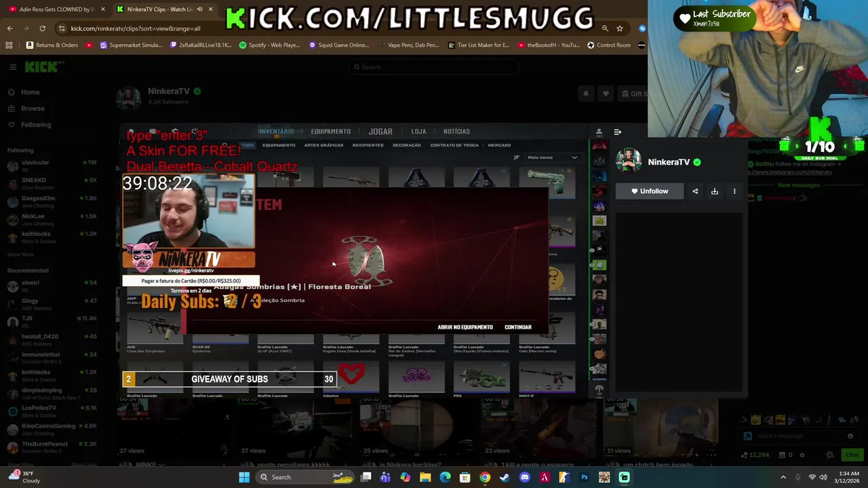Go to Browse in Kick sidebar
Screen dimensions: 868x488
(26, 108)
